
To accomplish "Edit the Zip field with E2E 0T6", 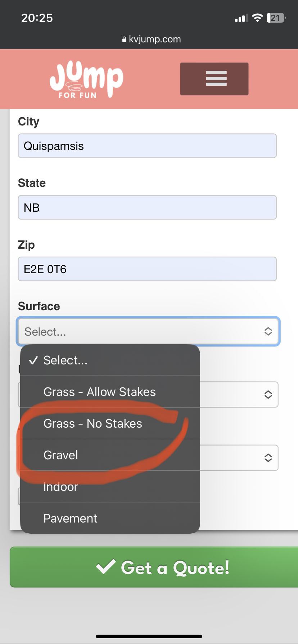I will click(x=147, y=269).
